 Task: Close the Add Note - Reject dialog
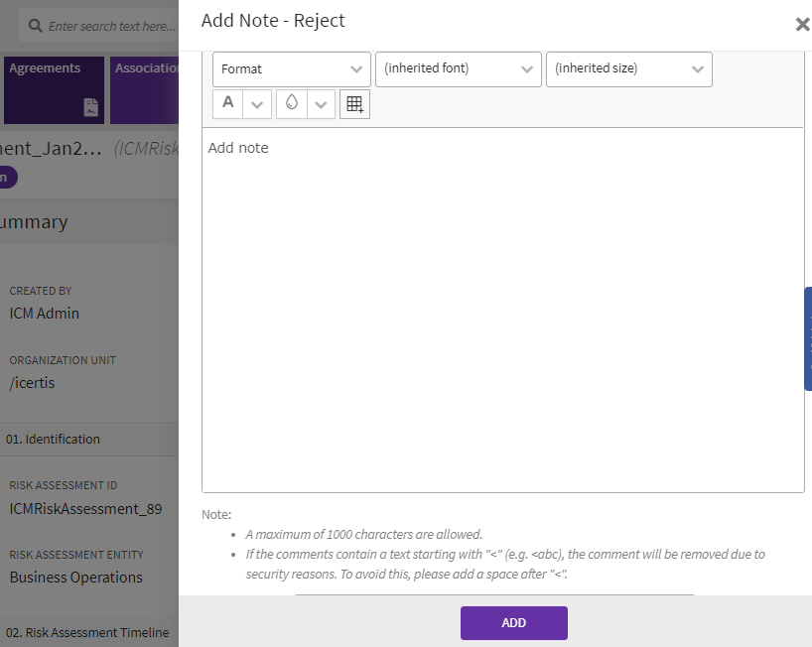(802, 25)
